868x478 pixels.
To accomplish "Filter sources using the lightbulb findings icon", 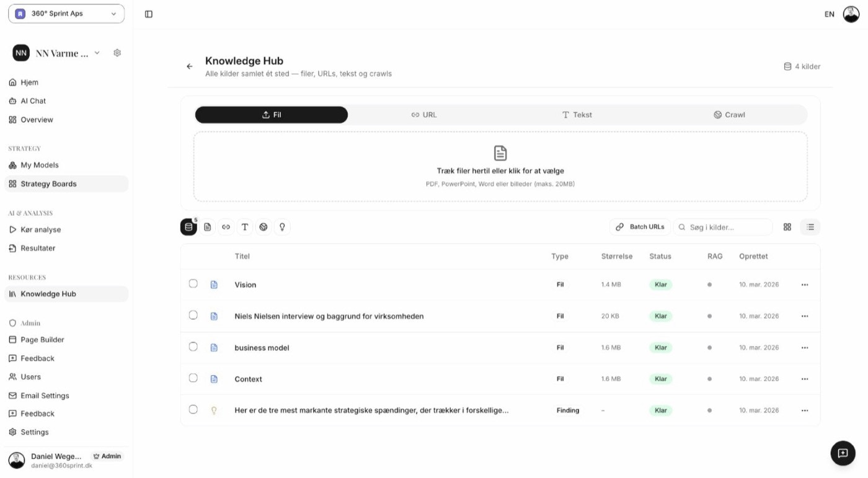I will click(282, 226).
